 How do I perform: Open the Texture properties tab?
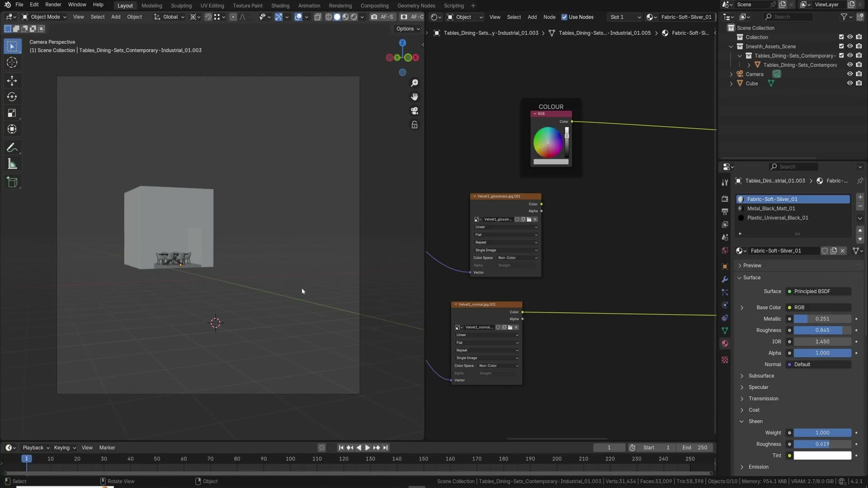tap(725, 360)
